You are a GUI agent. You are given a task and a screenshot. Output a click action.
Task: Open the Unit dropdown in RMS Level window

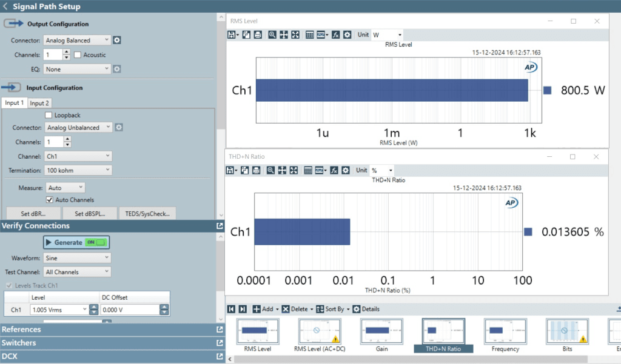[387, 35]
